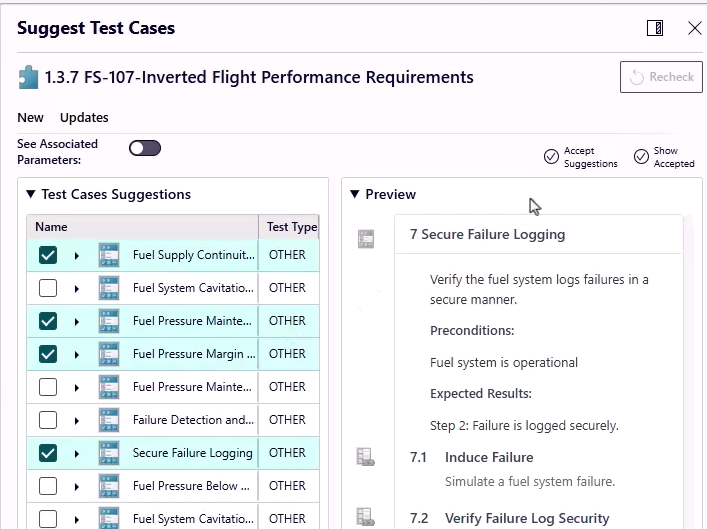Screen dimensions: 707x529
Task: Click the Recheck button
Action: pyautogui.click(x=661, y=77)
